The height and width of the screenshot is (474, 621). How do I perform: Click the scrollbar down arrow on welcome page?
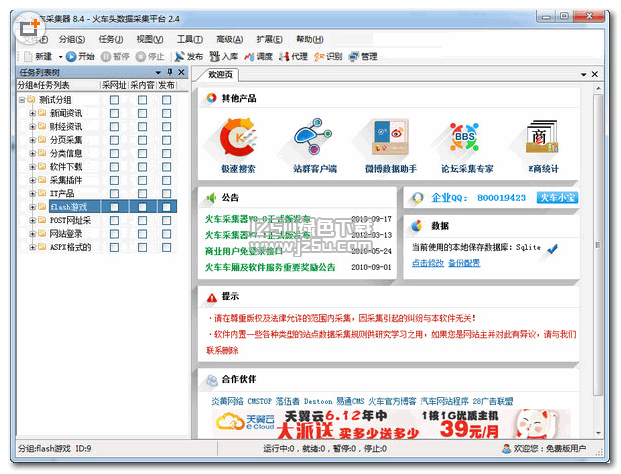[598, 433]
